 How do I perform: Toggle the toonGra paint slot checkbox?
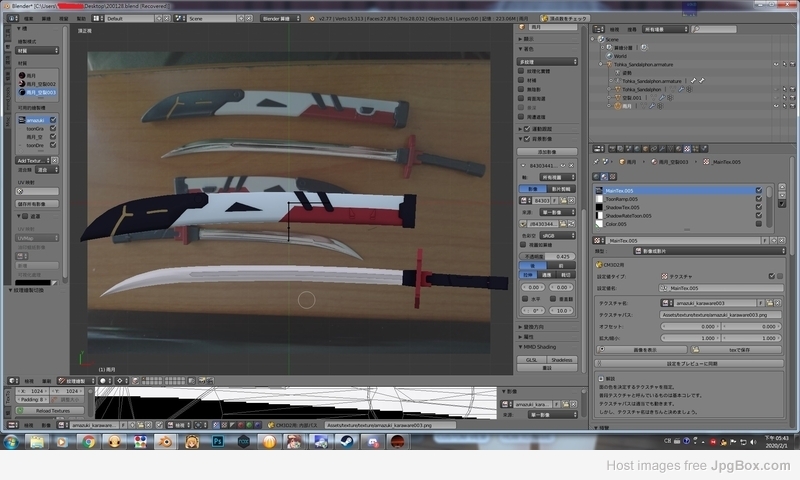pyautogui.click(x=53, y=129)
